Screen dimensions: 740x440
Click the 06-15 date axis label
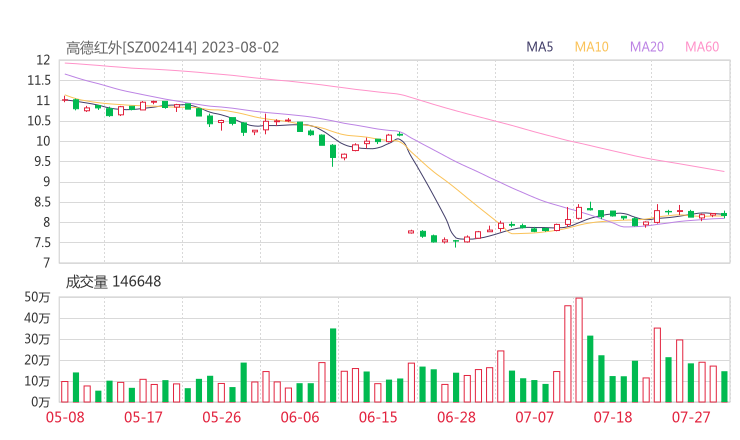click(378, 417)
